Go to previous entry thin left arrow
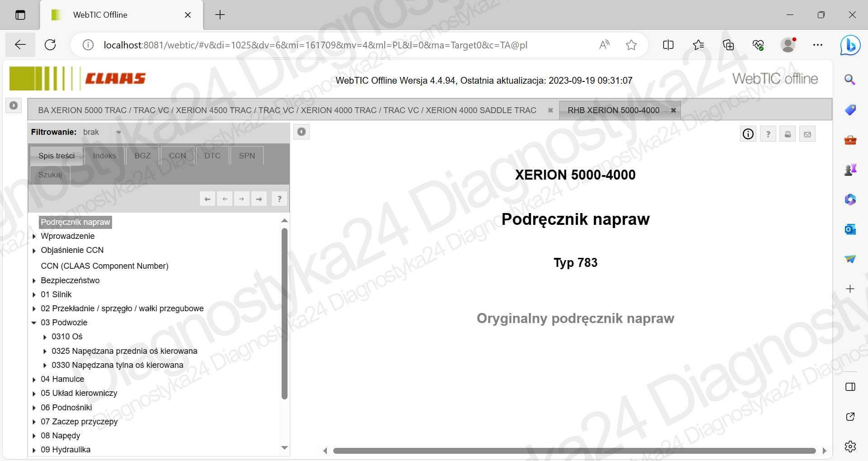868x461 pixels. (x=225, y=199)
